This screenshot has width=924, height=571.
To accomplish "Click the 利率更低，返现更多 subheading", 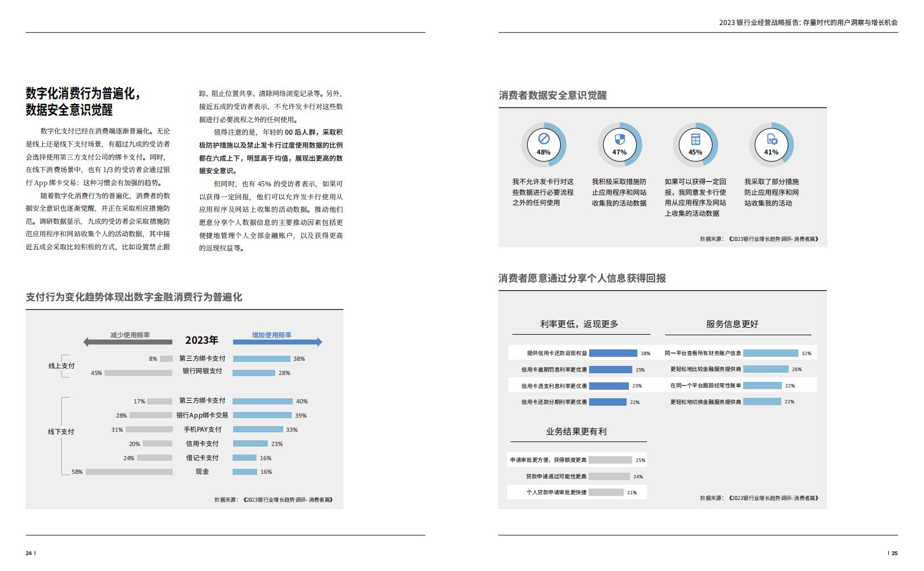I will (x=579, y=324).
